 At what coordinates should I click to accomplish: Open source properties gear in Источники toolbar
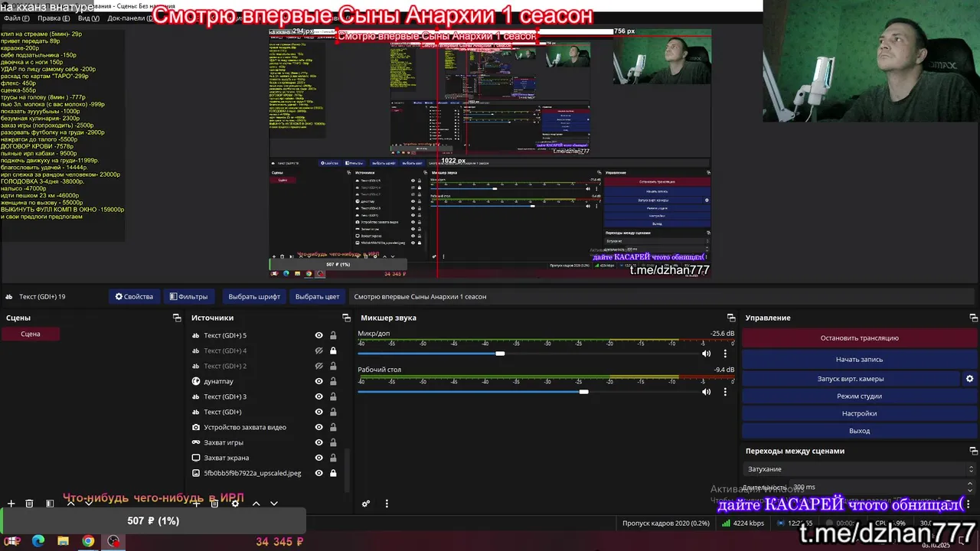235,504
